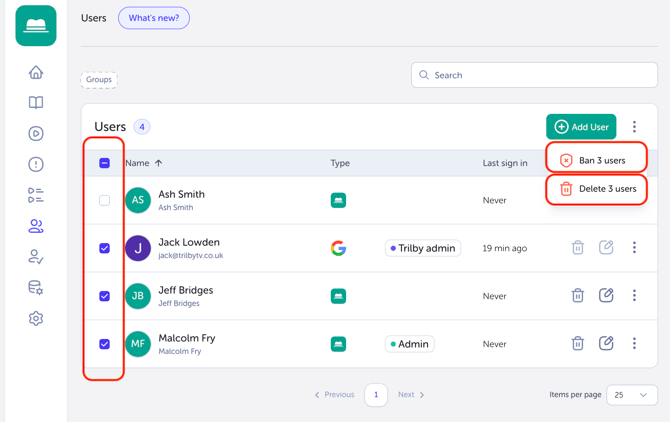
Task: Click the 19 min ago sign-in value
Action: click(x=505, y=248)
